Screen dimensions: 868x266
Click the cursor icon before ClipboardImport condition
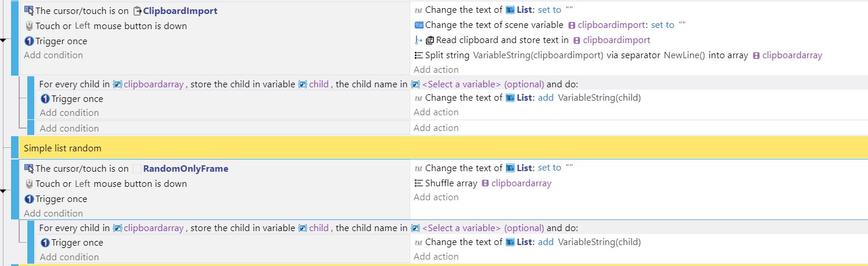[28, 10]
